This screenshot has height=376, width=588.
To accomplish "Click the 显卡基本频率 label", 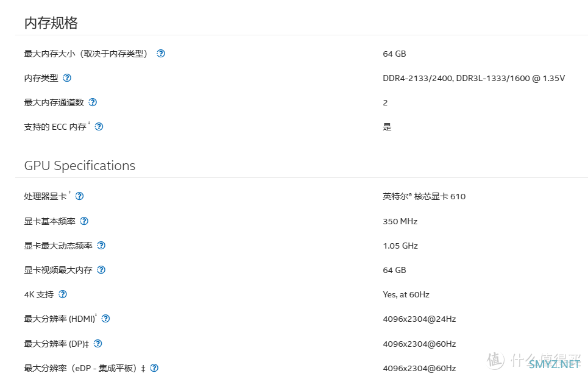I will (x=50, y=221).
